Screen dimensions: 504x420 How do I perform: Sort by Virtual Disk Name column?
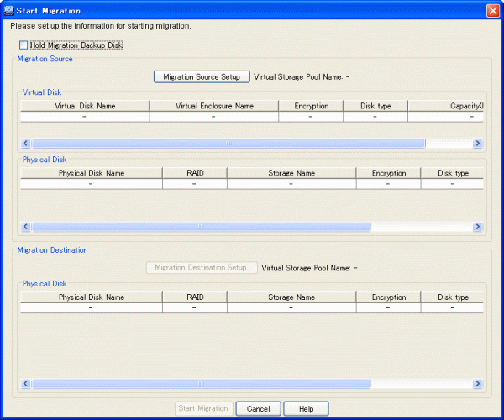coord(85,107)
